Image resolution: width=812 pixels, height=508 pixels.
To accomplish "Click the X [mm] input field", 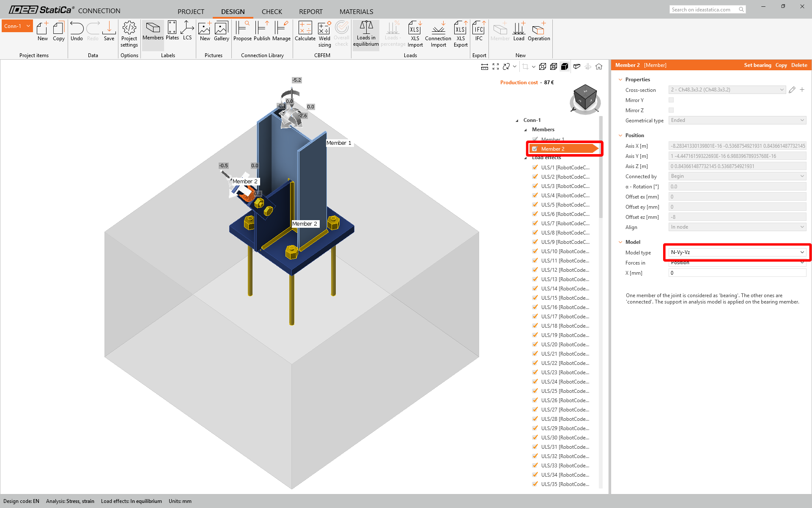I will pos(737,273).
